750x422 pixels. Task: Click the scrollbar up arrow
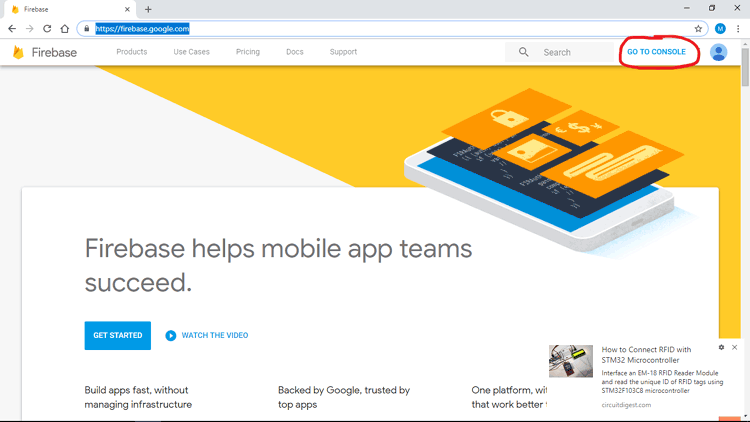tap(745, 44)
